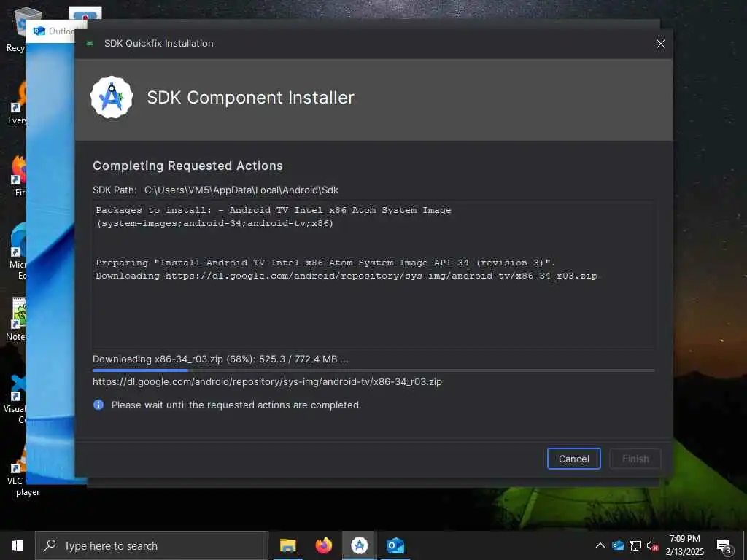Click the blue info icon beside the wait message
747x560 pixels.
click(x=98, y=405)
